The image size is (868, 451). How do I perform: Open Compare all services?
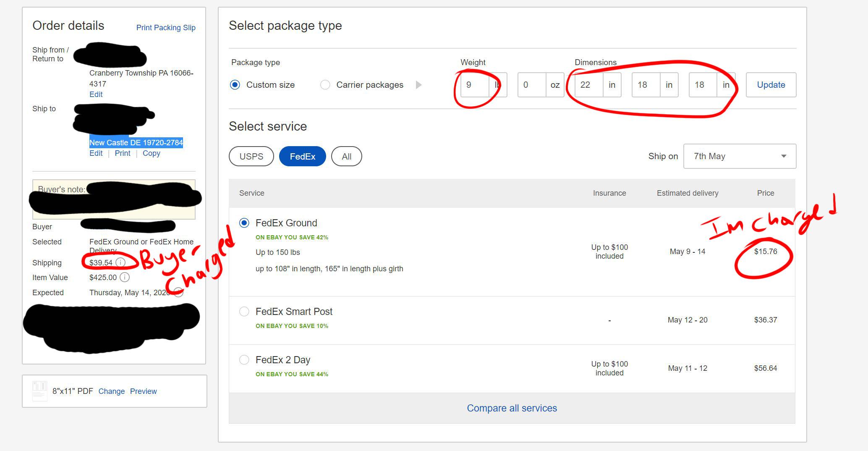[x=512, y=408]
